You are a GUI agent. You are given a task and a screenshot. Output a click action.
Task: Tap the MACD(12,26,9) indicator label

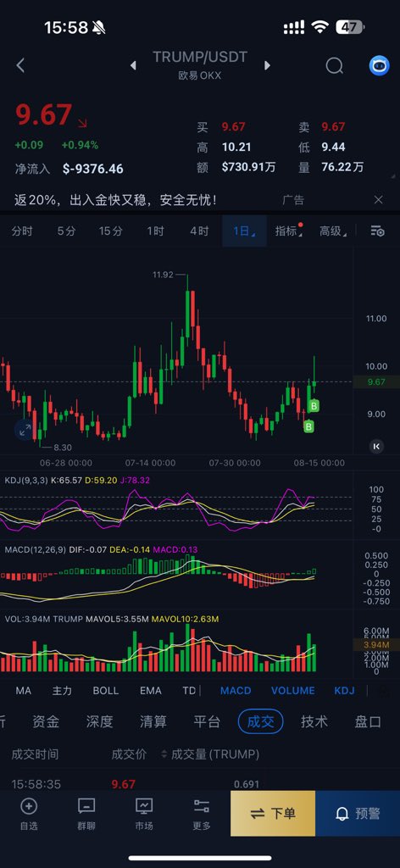pyautogui.click(x=36, y=549)
